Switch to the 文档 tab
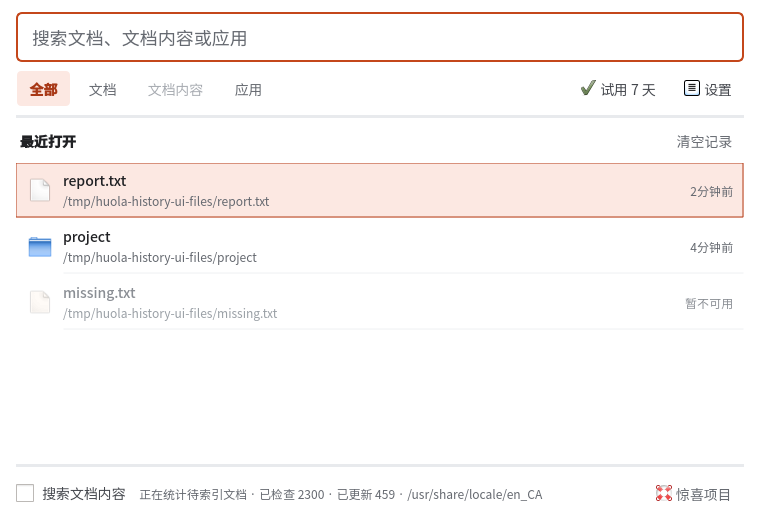The height and width of the screenshot is (520, 760). coord(103,90)
